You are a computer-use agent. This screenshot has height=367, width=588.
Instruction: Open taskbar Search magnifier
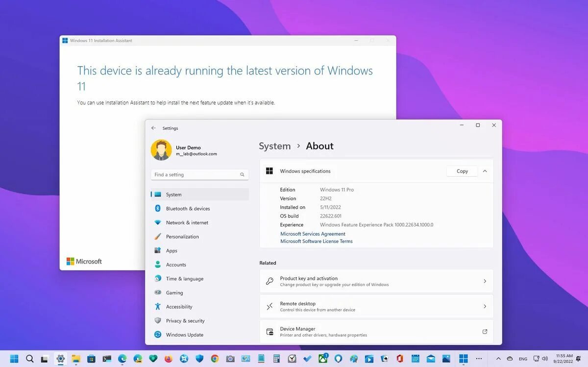[x=30, y=359]
